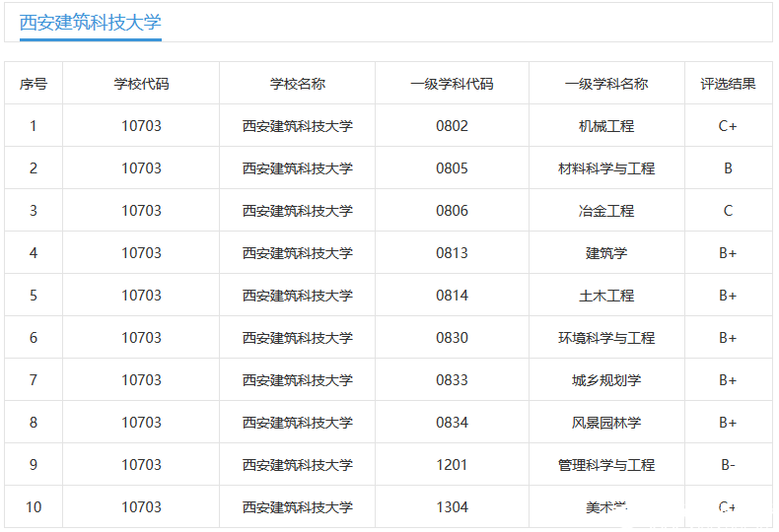The height and width of the screenshot is (532, 779).
Task: Click the 一级学科代码 column header
Action: coord(452,84)
